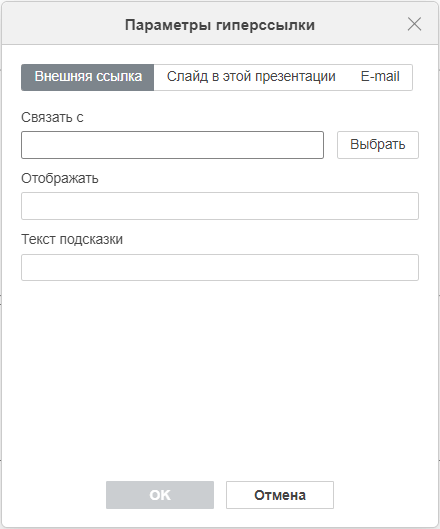
Task: Select the display text box under 'Отображать'
Action: point(220,206)
